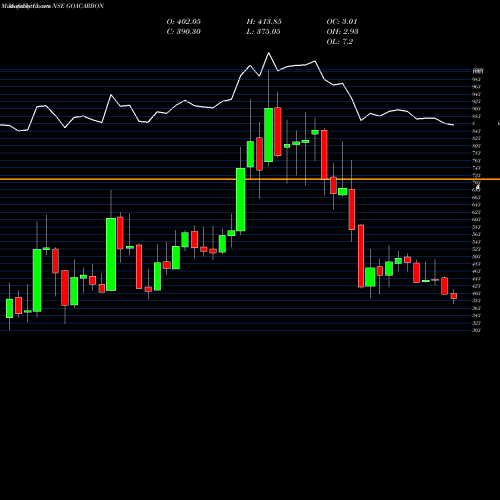Image resolution: width=500 pixels, height=500 pixels.
Task: Select the open price O: 402.05
Action: point(184,22)
